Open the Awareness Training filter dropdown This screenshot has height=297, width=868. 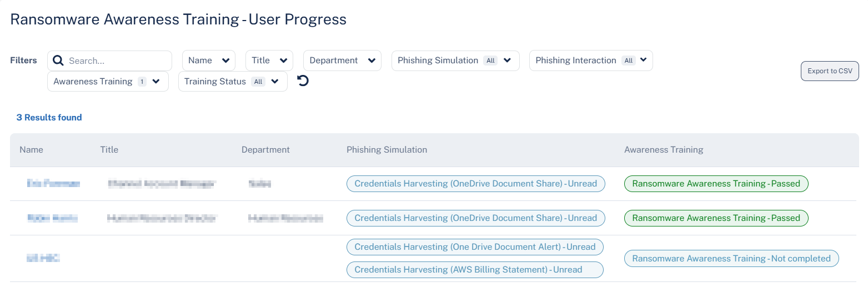(x=108, y=82)
